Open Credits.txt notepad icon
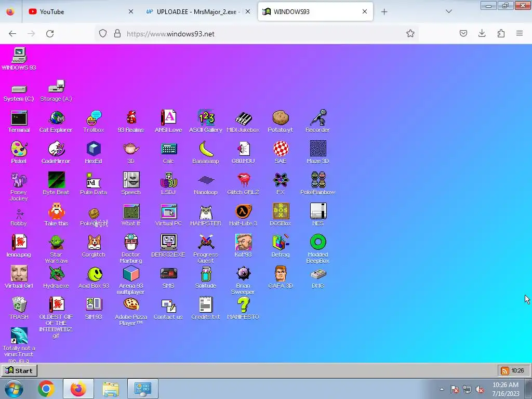Viewport: 532px width, 399px height. click(x=206, y=308)
